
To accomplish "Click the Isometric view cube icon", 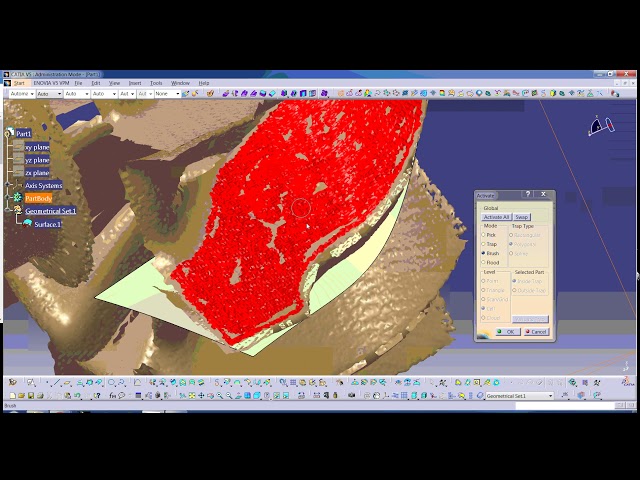I will pyautogui.click(x=257, y=396).
